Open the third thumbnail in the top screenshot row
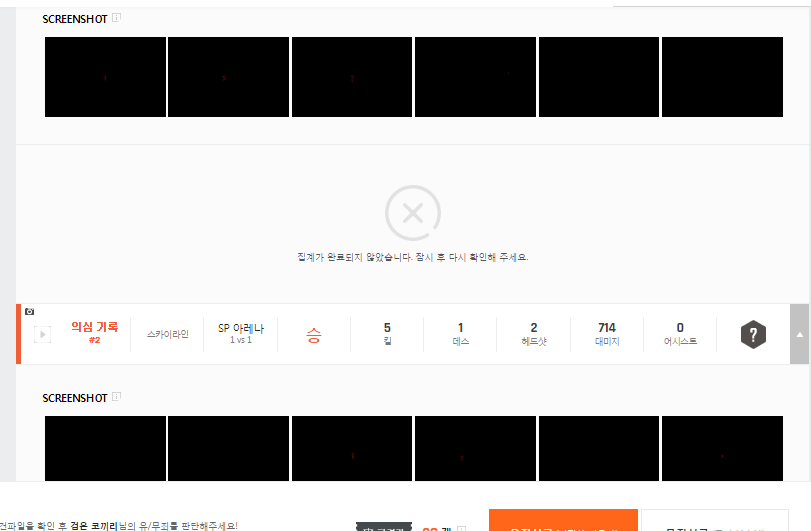Screen dimensions: 811x531 click(352, 77)
